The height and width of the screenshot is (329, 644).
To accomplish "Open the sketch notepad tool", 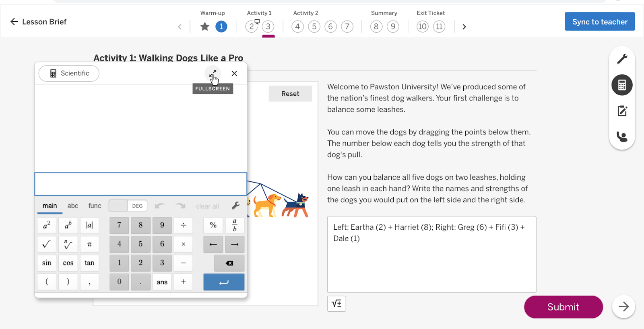I will [622, 111].
